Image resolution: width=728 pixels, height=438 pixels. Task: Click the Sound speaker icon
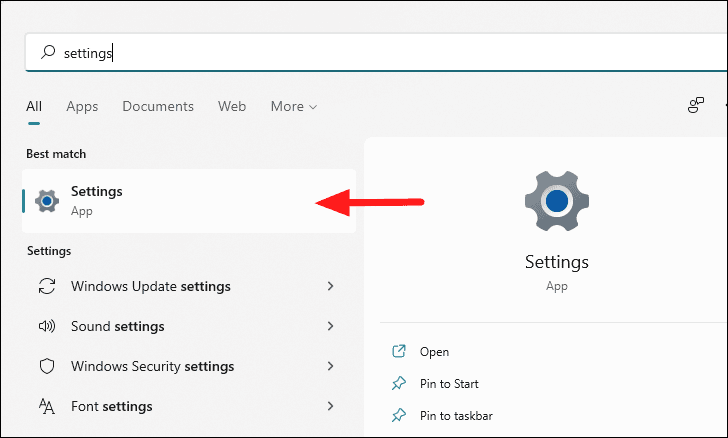click(47, 326)
